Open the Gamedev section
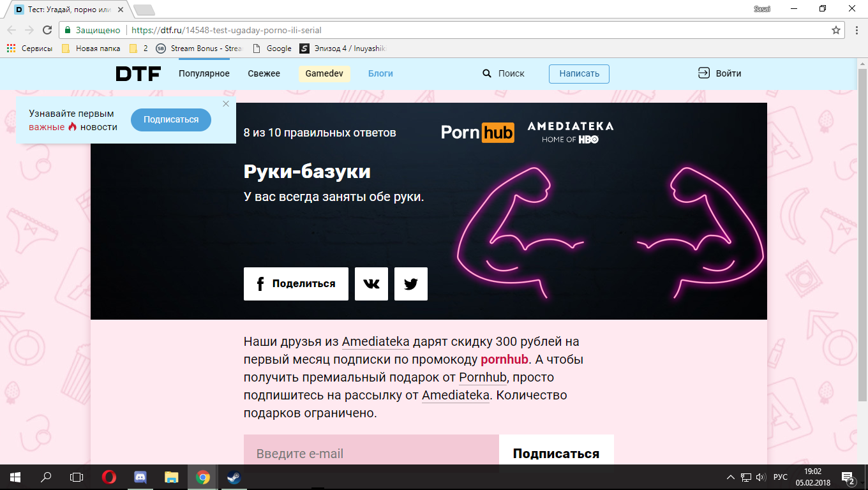868x490 pixels. pyautogui.click(x=324, y=73)
